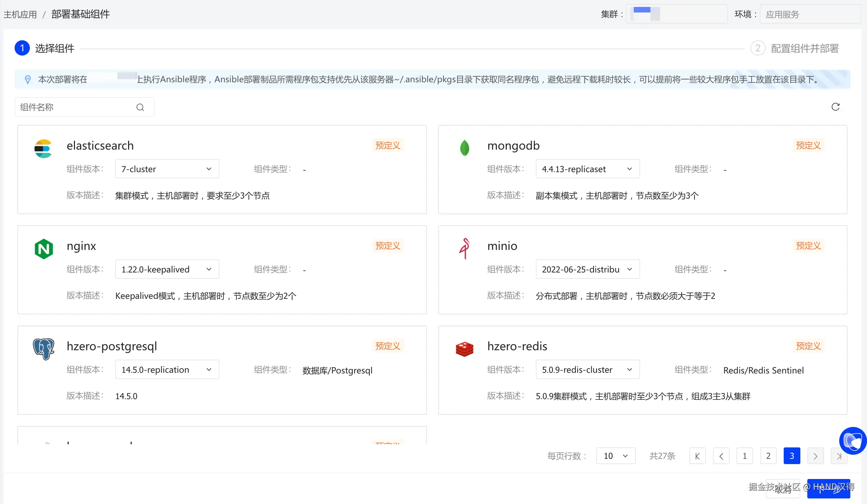Screen dimensions: 867x504
Task: Click the mongodb leaf icon
Action: [x=464, y=148]
